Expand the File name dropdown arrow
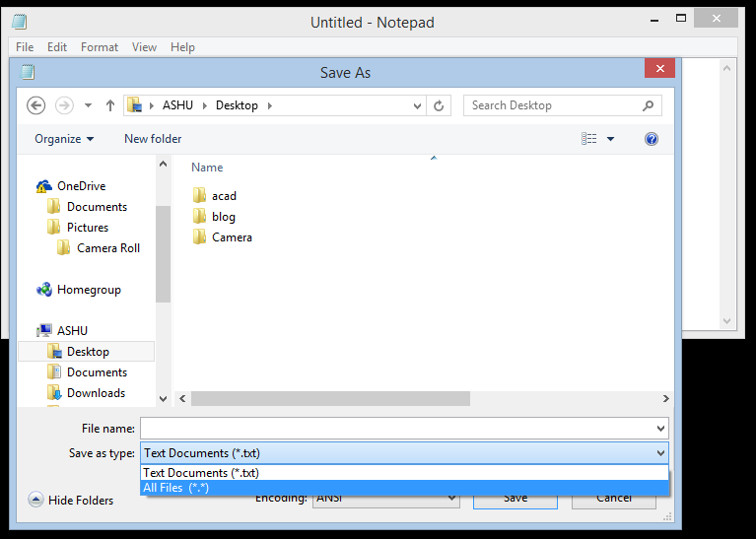Image resolution: width=756 pixels, height=539 pixels. coord(660,428)
